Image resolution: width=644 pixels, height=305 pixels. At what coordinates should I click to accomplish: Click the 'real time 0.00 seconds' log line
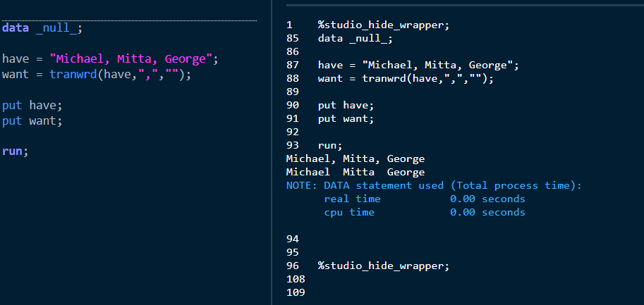(x=424, y=199)
